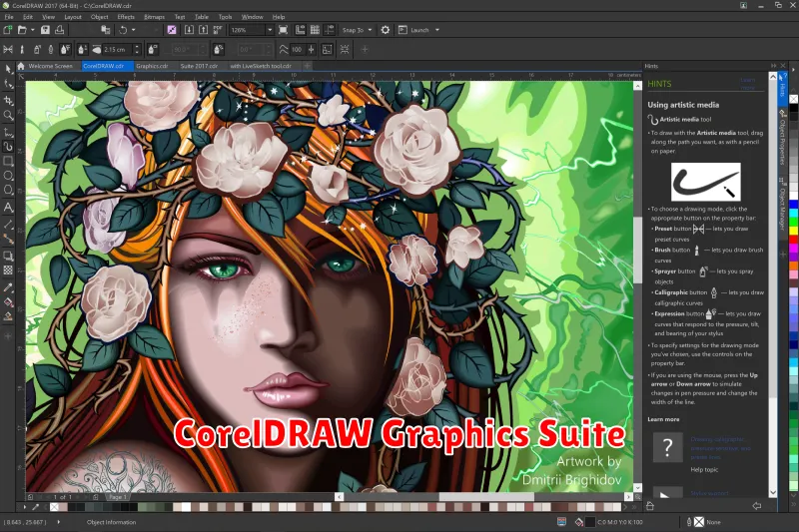The image size is (799, 532).
Task: Select the Freehand curve tool
Action: [8, 133]
